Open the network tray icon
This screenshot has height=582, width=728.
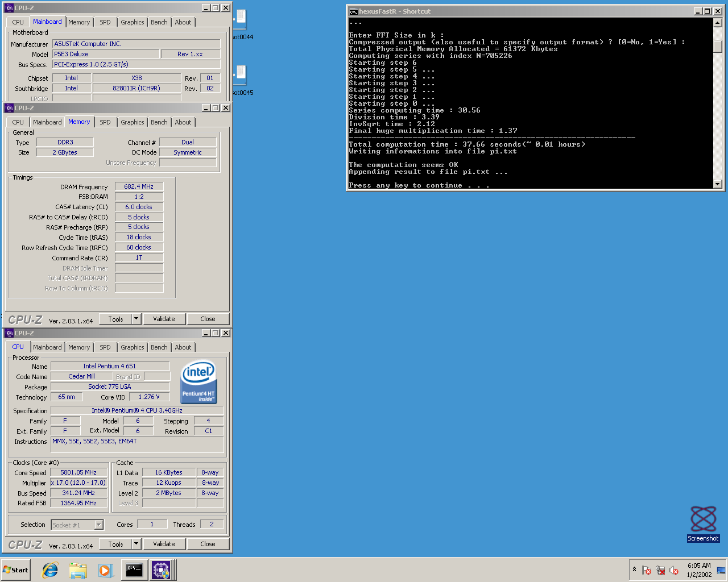click(x=660, y=570)
